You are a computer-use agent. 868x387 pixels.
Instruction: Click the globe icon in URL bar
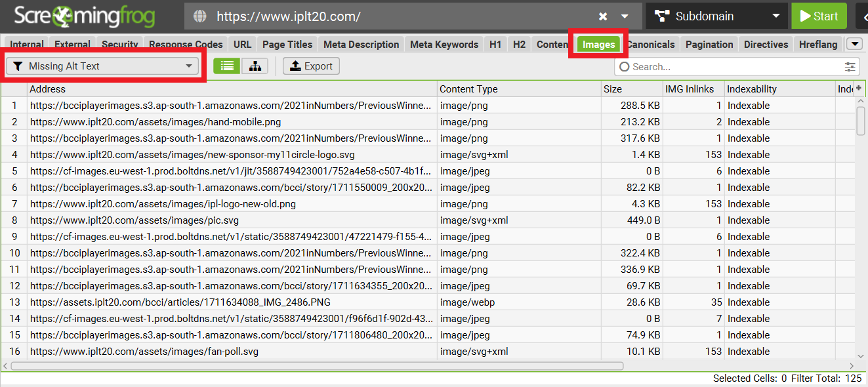click(x=201, y=16)
